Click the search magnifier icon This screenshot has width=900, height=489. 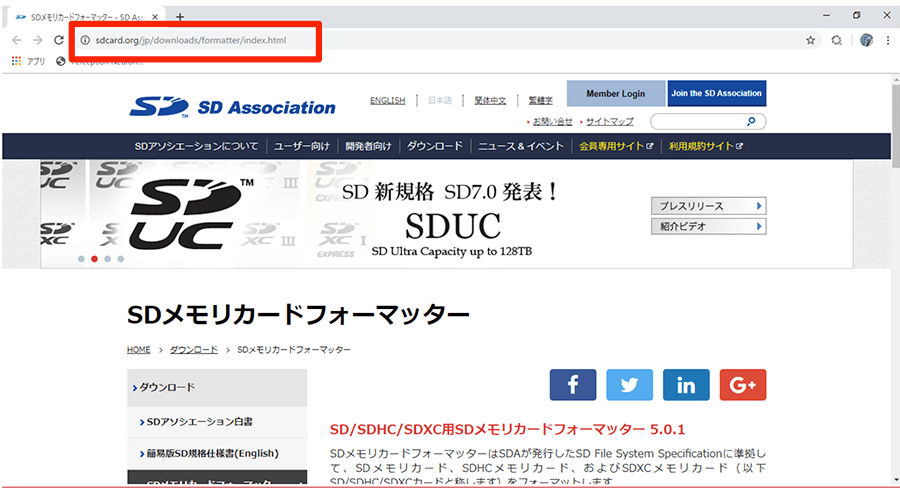coord(751,121)
